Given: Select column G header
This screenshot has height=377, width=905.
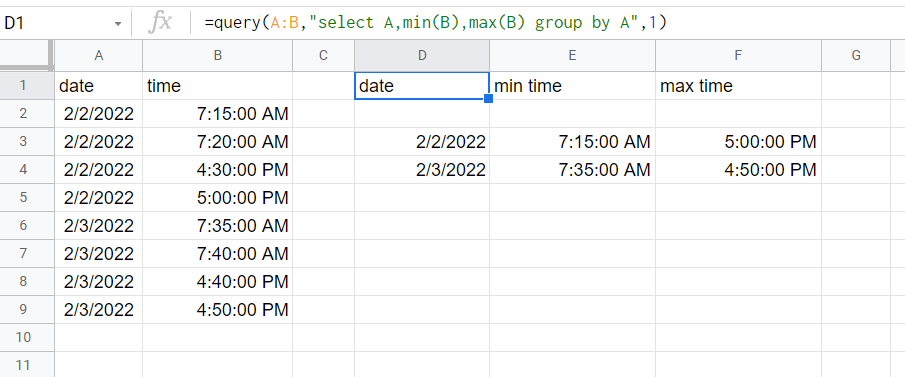Looking at the screenshot, I should click(x=856, y=55).
